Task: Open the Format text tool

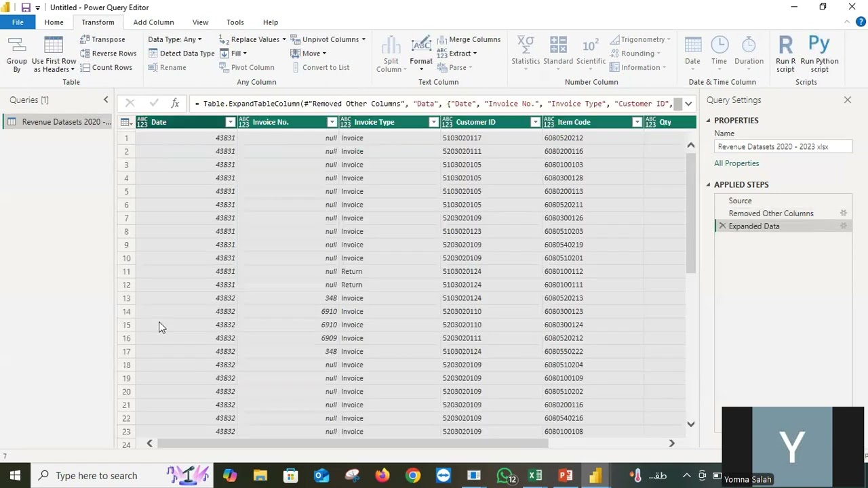Action: pos(421,54)
